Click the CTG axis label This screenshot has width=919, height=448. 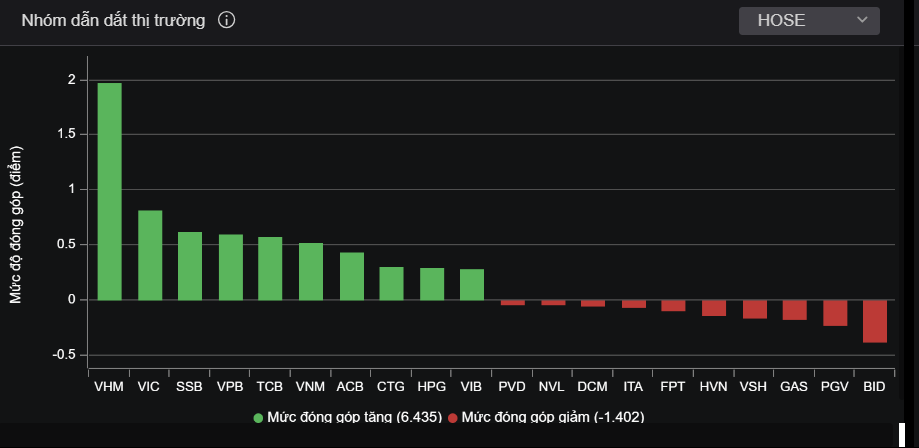tap(391, 385)
